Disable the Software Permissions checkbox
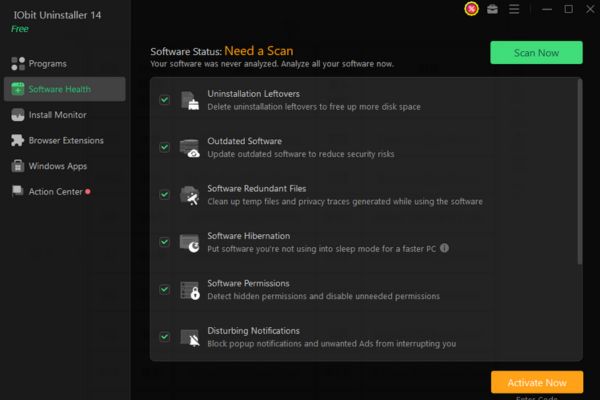The width and height of the screenshot is (600, 400). 164,290
